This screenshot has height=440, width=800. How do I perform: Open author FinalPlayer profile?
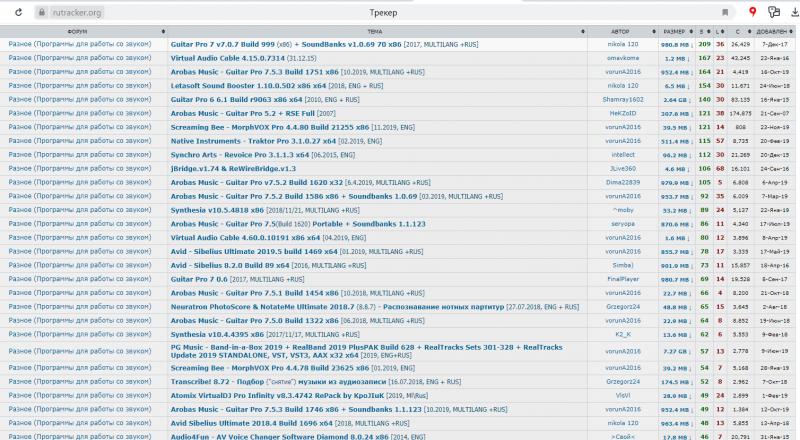622,279
